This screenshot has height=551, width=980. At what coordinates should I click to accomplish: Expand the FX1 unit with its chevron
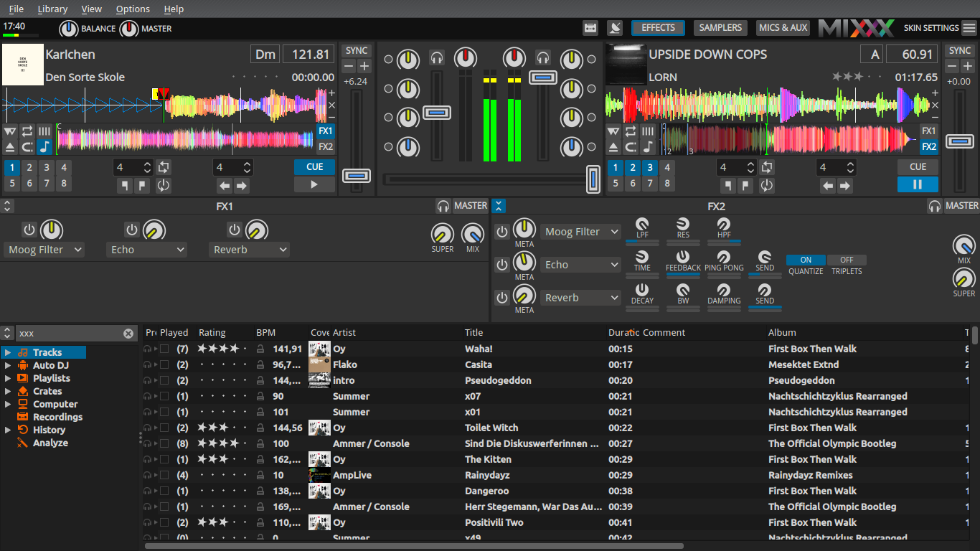(x=7, y=206)
